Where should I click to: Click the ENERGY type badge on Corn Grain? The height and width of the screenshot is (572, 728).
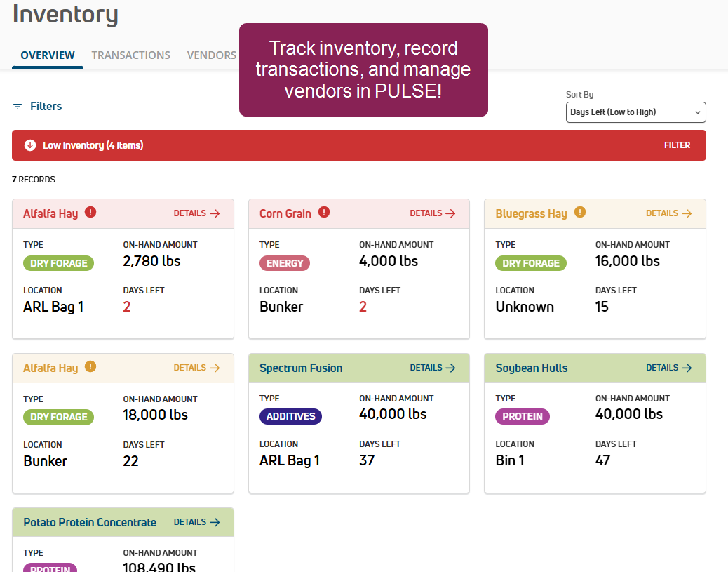pos(285,263)
